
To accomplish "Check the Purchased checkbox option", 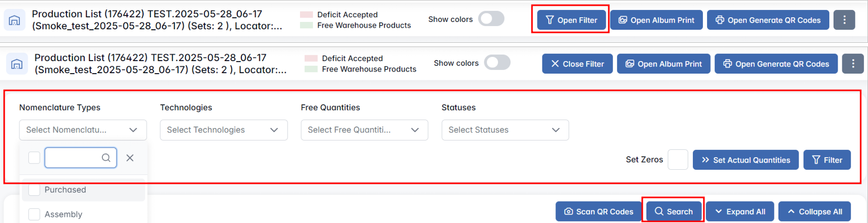I will pos(34,190).
